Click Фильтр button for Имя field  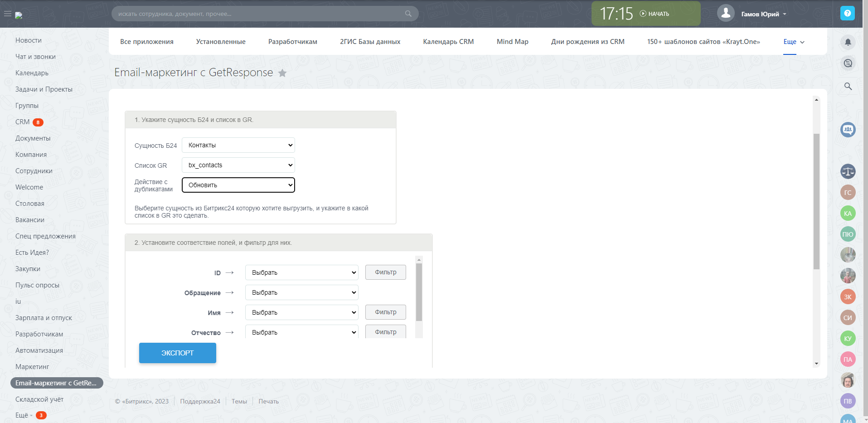[385, 312]
